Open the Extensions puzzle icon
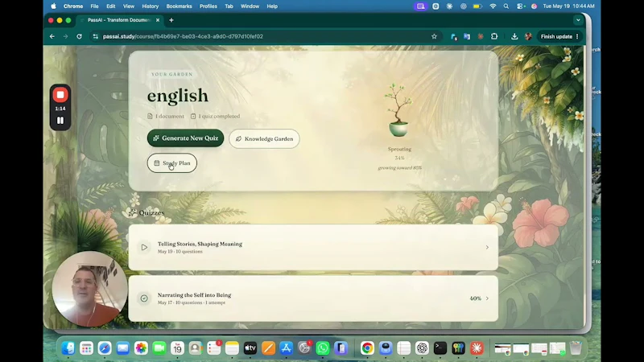 click(494, 36)
